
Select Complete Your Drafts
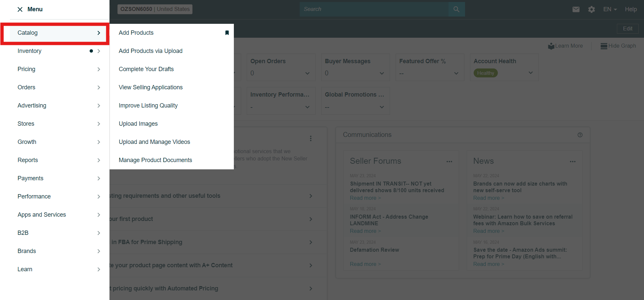click(146, 69)
